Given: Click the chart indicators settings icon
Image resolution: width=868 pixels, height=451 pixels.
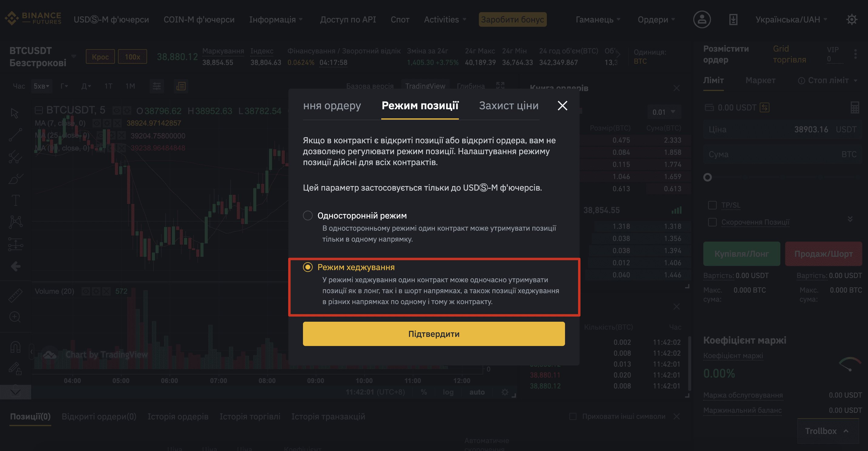Looking at the screenshot, I should point(157,86).
